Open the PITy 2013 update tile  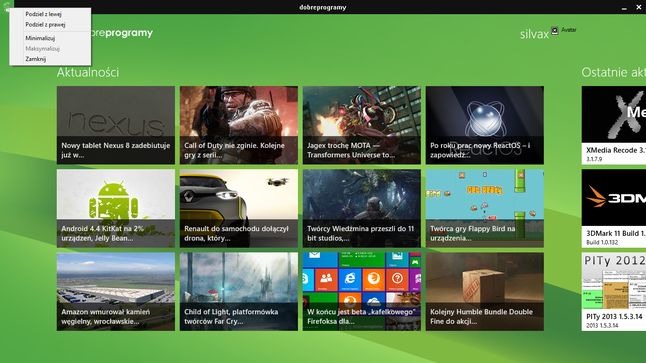(x=614, y=292)
